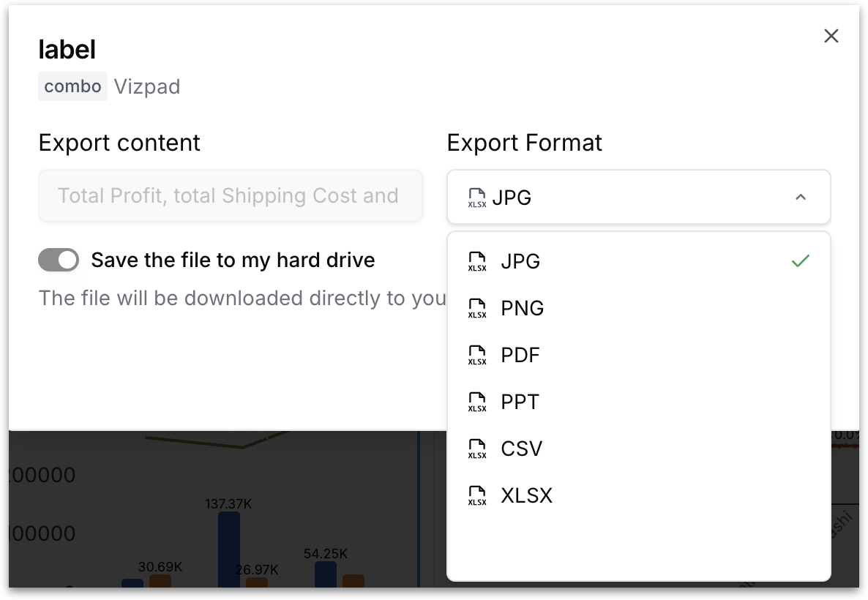Click the file icon beside JPG list option
This screenshot has height=600, width=868.
click(477, 262)
